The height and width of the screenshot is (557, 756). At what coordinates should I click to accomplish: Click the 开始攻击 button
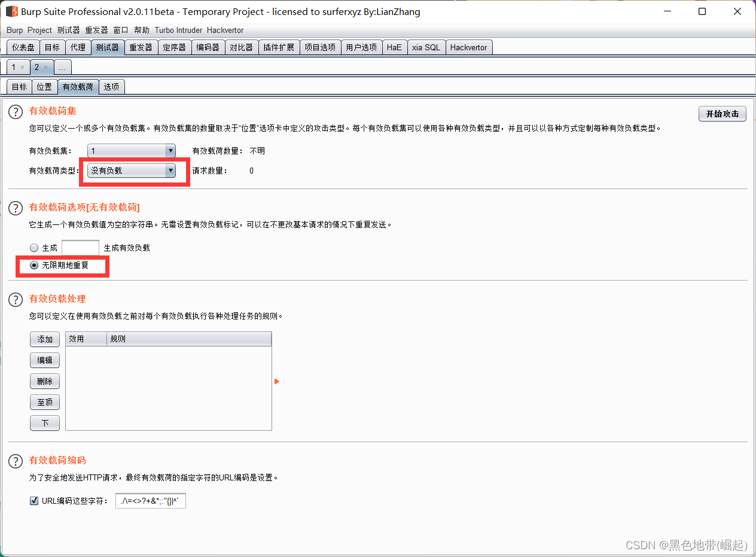point(723,114)
